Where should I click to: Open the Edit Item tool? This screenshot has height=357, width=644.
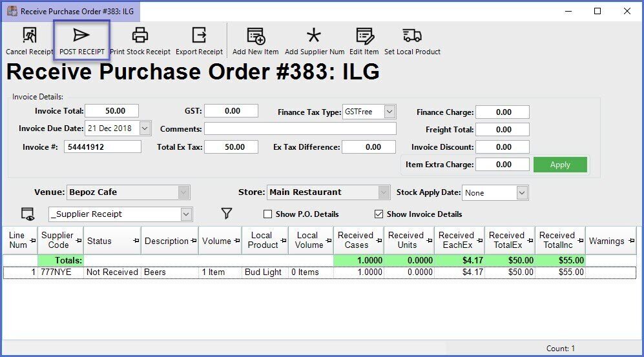click(x=364, y=36)
